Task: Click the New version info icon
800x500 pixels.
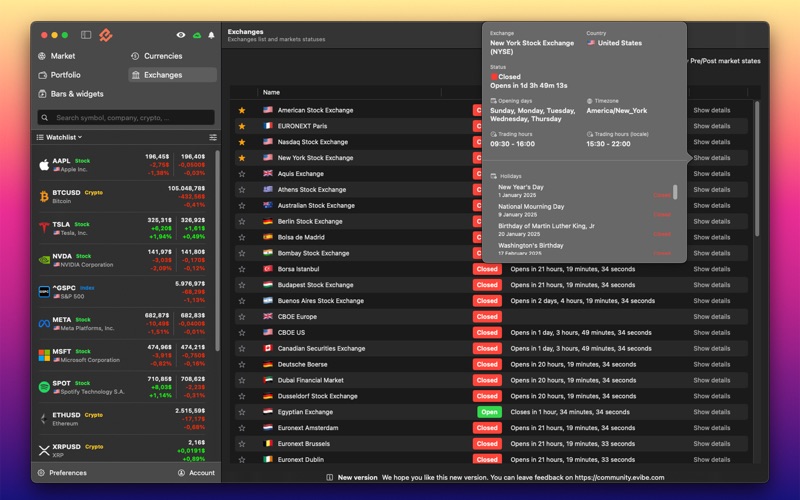Action: [330, 478]
